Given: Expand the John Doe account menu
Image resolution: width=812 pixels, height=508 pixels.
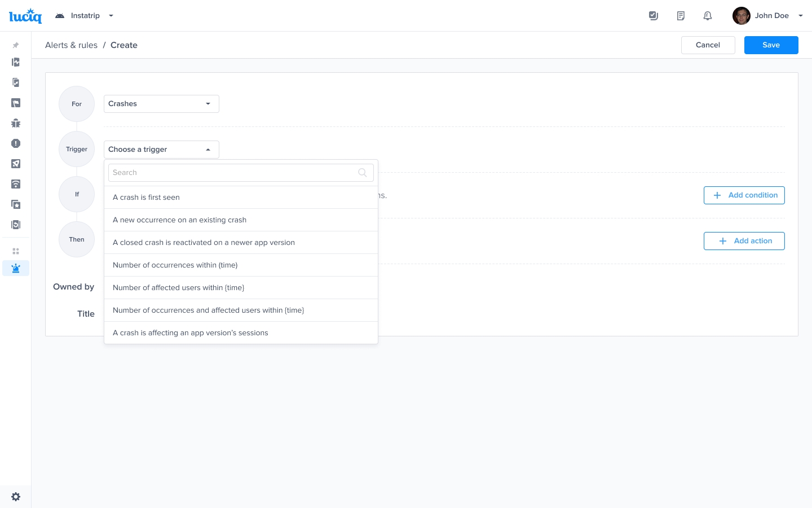Looking at the screenshot, I should pos(771,16).
